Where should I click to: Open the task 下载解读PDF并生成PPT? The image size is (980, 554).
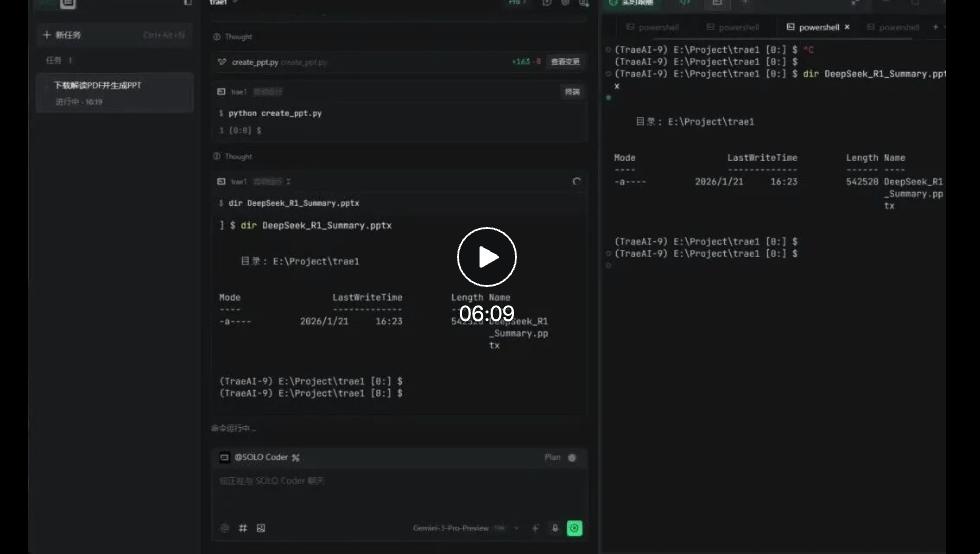click(115, 93)
